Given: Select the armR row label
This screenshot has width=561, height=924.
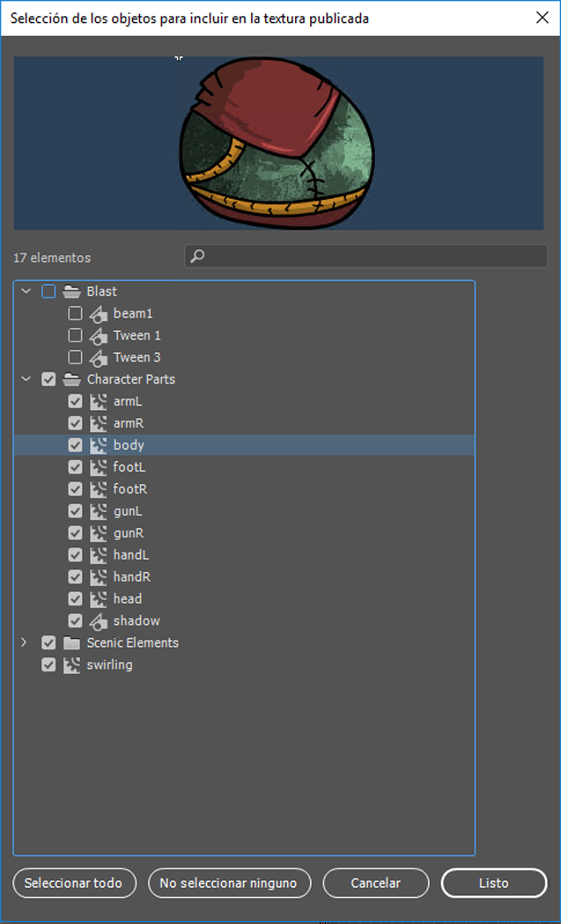Looking at the screenshot, I should [x=129, y=423].
